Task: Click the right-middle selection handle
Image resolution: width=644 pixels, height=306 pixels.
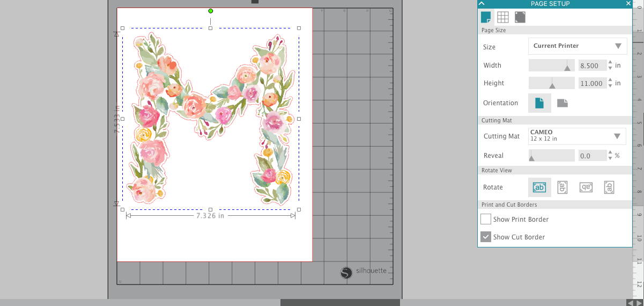Action: click(x=299, y=119)
